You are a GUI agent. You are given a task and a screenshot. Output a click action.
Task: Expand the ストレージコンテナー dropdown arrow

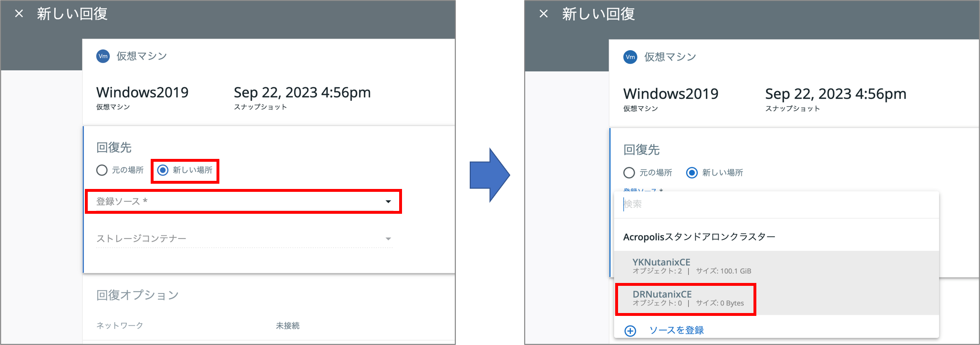pos(388,239)
